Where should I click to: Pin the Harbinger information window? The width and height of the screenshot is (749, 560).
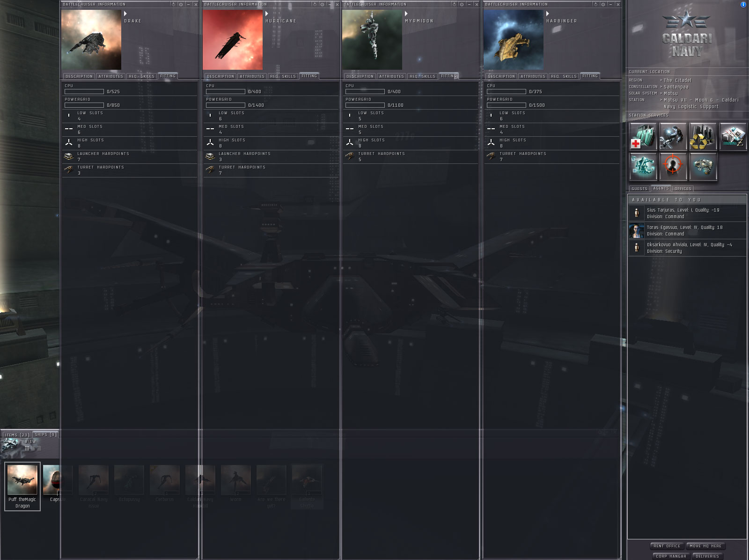[x=595, y=4]
